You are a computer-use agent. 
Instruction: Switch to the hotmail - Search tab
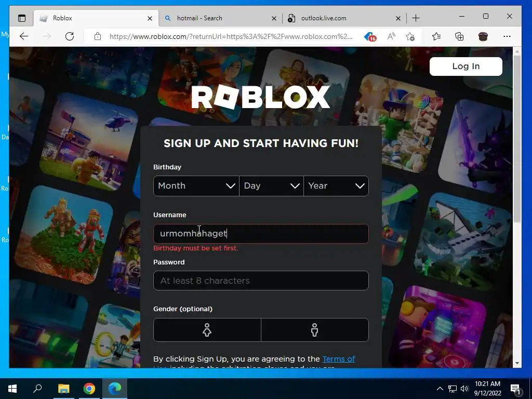point(220,18)
